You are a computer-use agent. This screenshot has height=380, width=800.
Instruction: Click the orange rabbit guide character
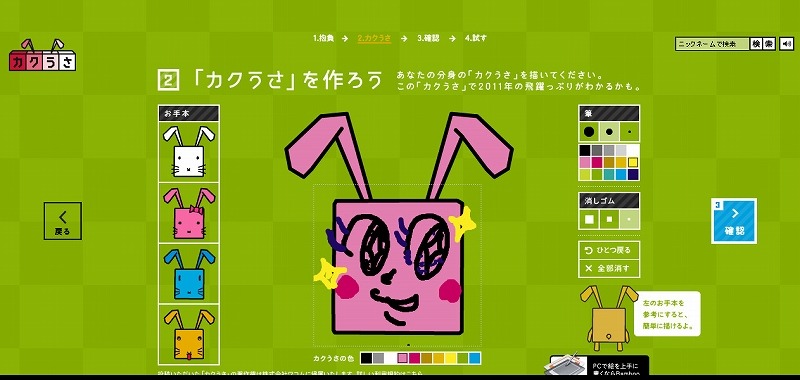tap(608, 318)
